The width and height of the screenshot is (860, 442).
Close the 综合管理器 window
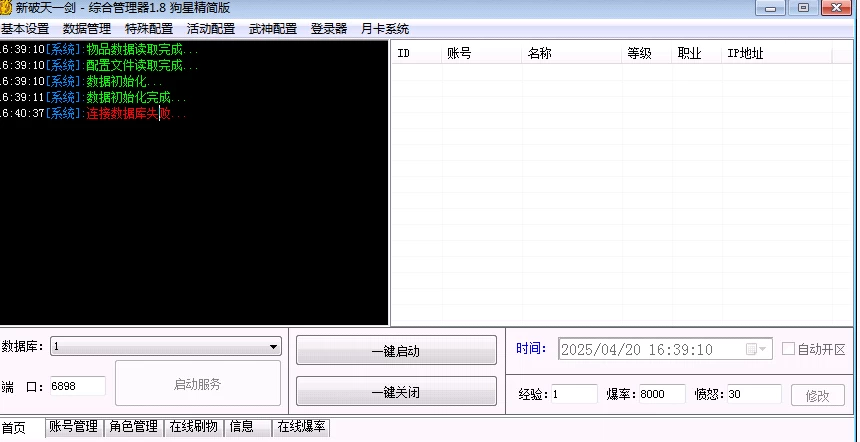click(x=838, y=8)
